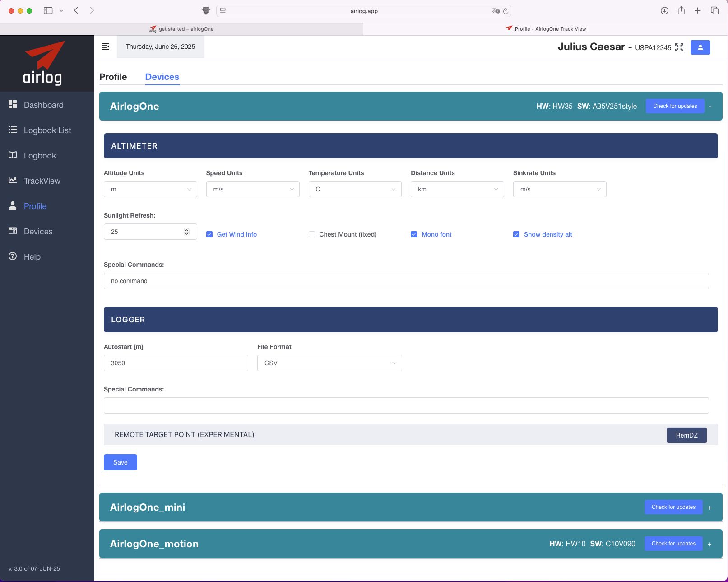Viewport: 728px width, 582px height.
Task: Expand the AirlogOne_mini section
Action: coord(709,508)
